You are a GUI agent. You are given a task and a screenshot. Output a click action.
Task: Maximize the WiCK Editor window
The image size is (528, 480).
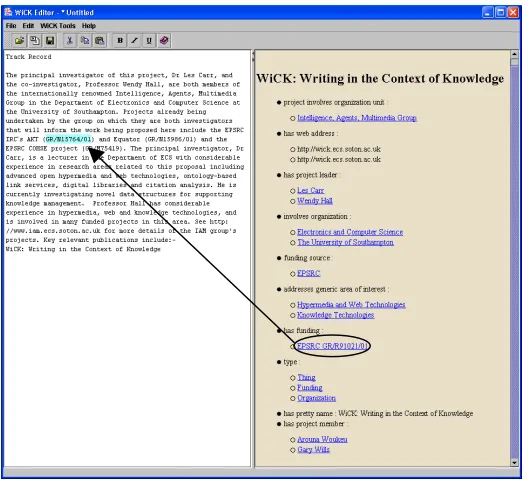pos(500,12)
